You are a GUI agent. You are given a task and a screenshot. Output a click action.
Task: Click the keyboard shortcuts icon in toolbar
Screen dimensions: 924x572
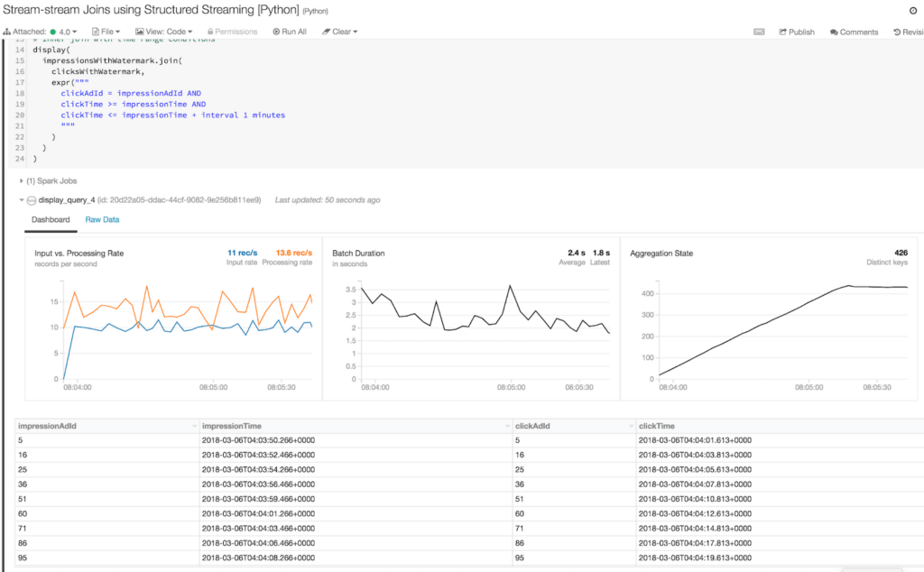[759, 32]
